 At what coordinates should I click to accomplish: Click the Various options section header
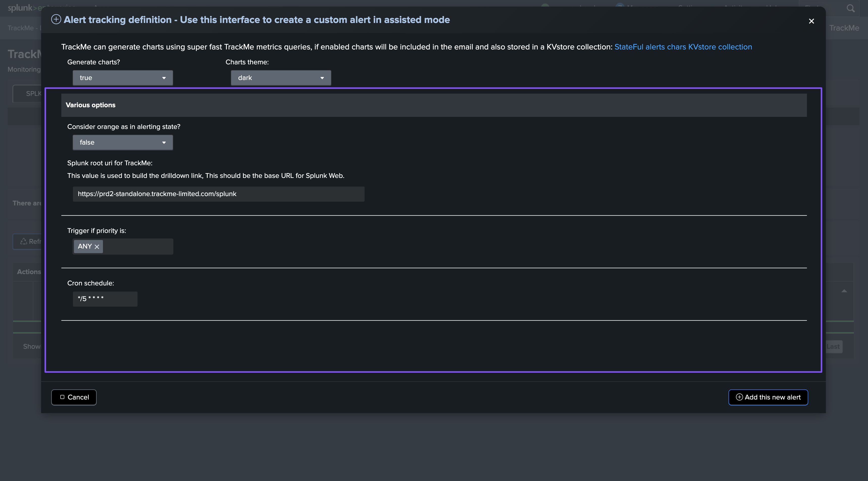coord(434,105)
